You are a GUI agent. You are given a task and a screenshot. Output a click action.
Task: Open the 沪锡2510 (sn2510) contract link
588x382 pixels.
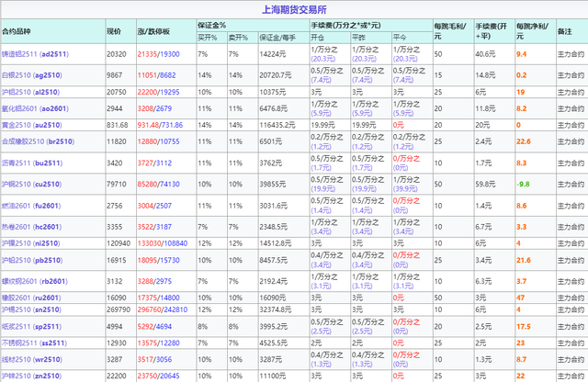coord(31,309)
